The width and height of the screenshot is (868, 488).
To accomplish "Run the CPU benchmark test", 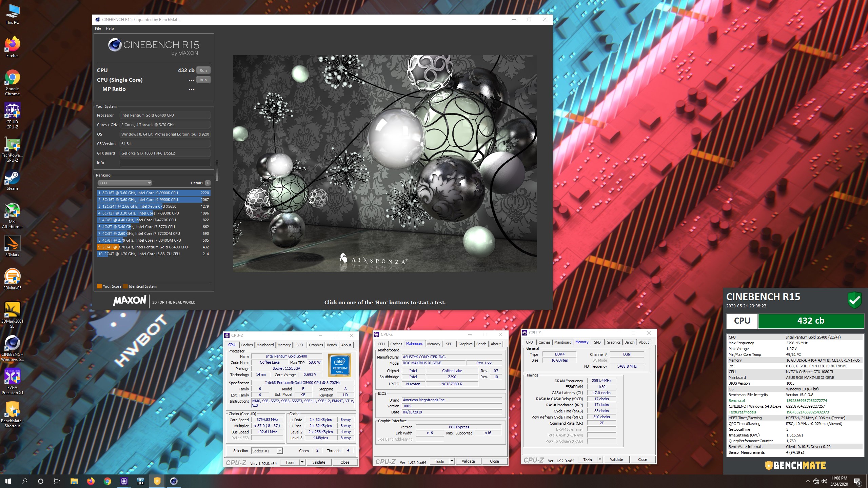I will [203, 70].
